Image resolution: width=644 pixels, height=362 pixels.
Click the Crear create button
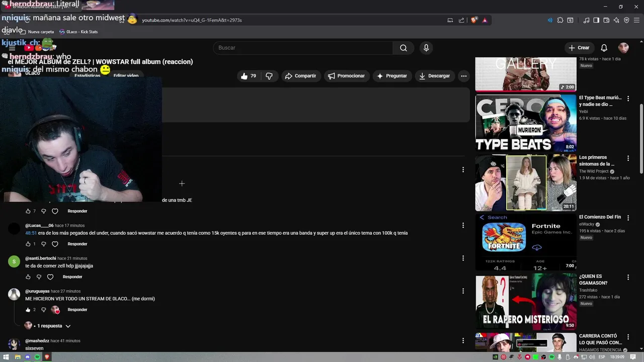[579, 48]
